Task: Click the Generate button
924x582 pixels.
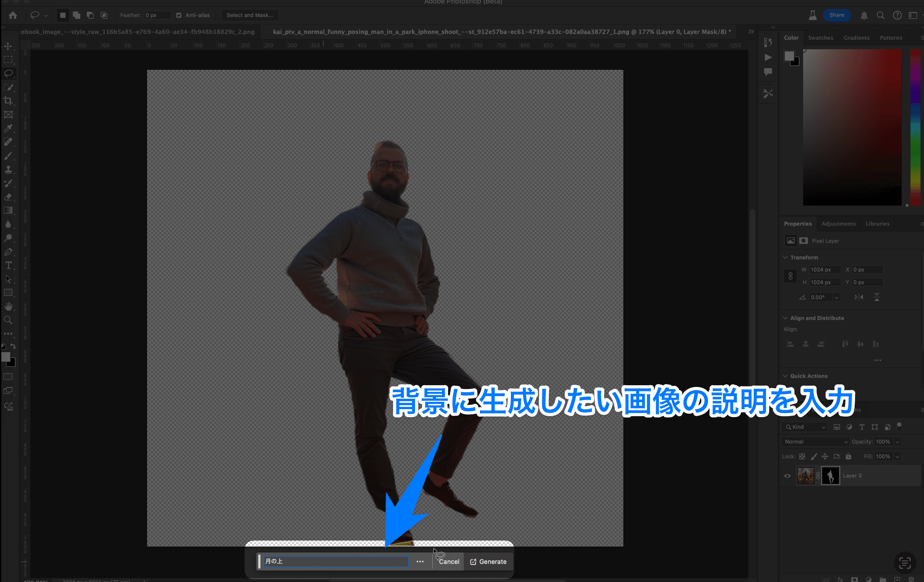Action: [488, 561]
